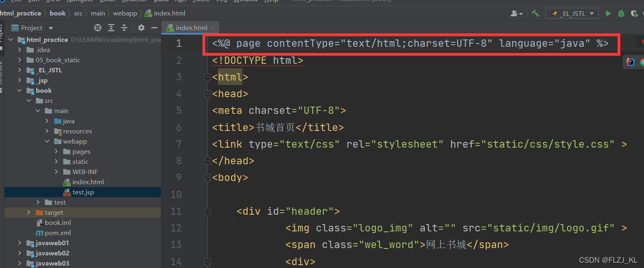The width and height of the screenshot is (644, 268).
Task: Run the _EL_JSTL configuration
Action: point(608,13)
